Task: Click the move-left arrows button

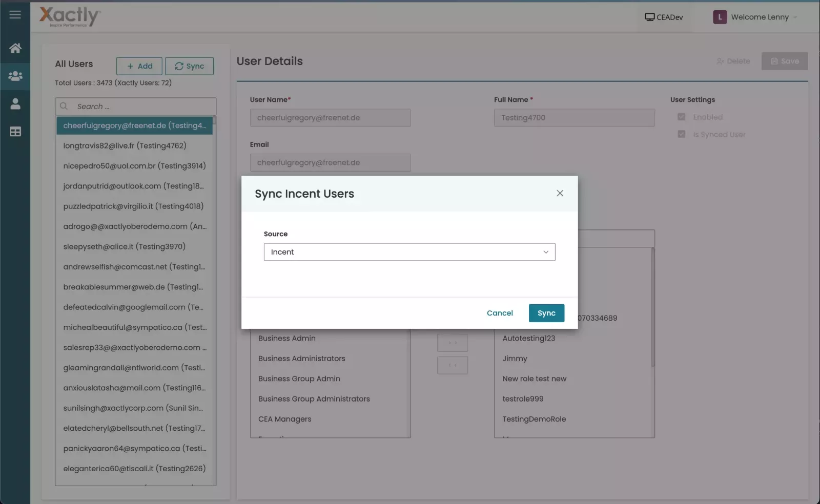Action: click(x=453, y=365)
